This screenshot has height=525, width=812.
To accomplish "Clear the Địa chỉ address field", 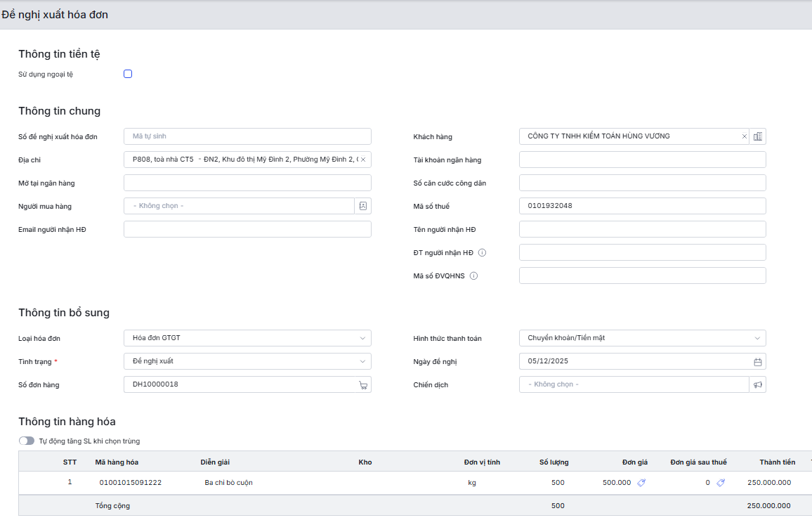I will (x=362, y=160).
